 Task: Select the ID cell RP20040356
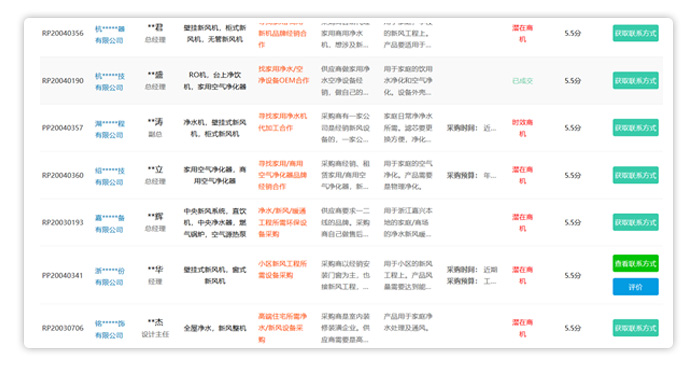(63, 33)
